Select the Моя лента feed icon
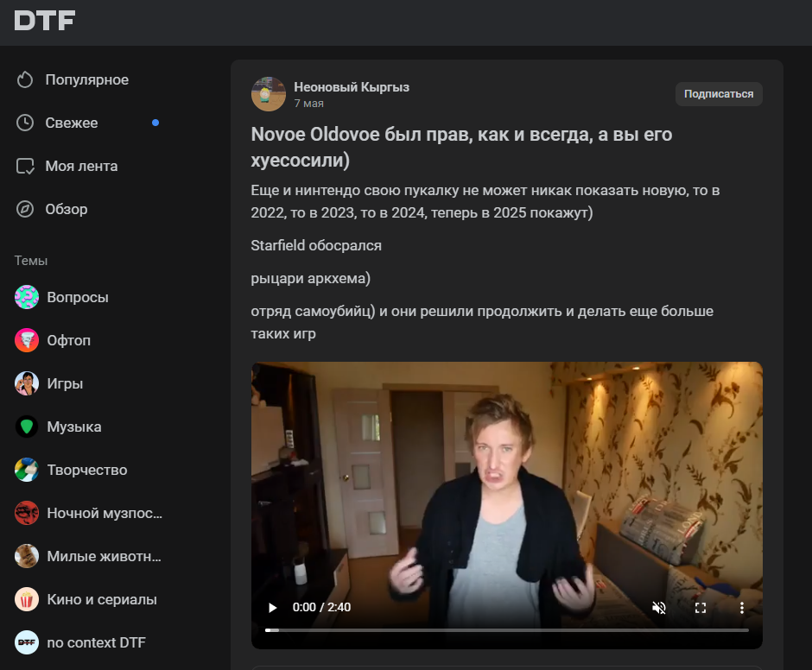 tap(25, 167)
